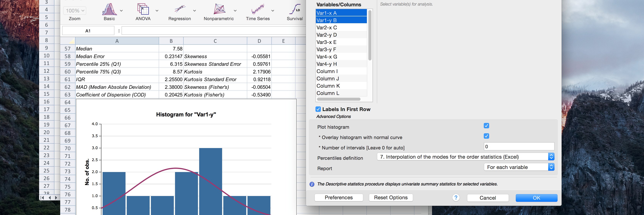
Task: Uncheck Plot histogram option
Action: pyautogui.click(x=486, y=126)
